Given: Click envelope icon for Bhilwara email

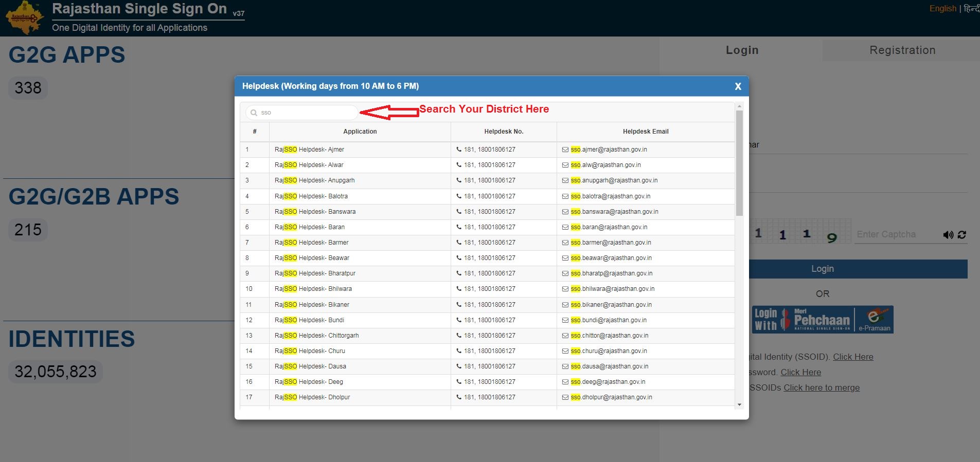Looking at the screenshot, I should coord(565,289).
